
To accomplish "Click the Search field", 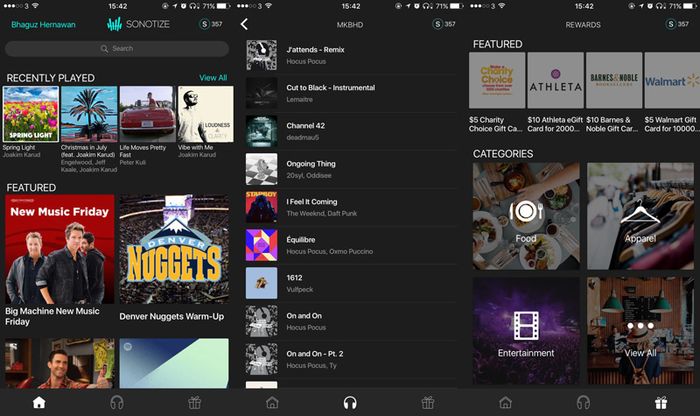I will pos(117,49).
